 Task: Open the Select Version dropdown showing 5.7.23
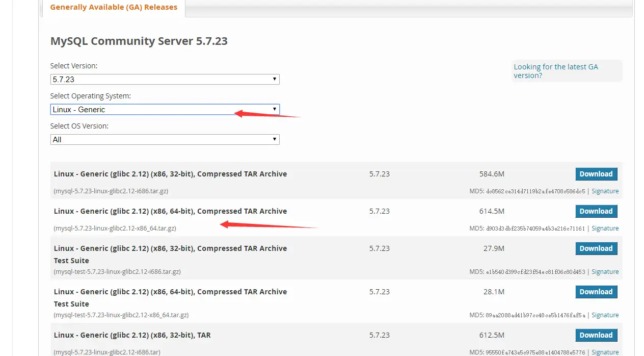[165, 80]
